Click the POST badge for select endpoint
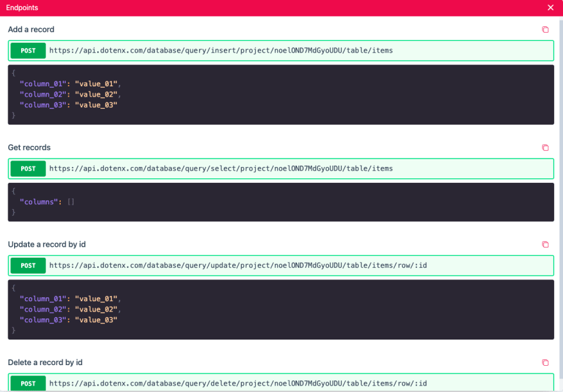Screen dimensions: 563x392 click(28, 169)
